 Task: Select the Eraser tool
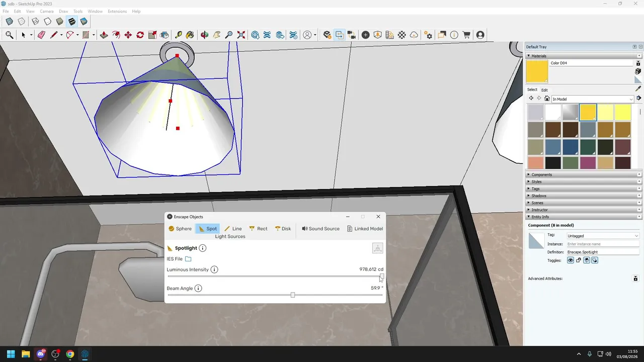coord(41,35)
